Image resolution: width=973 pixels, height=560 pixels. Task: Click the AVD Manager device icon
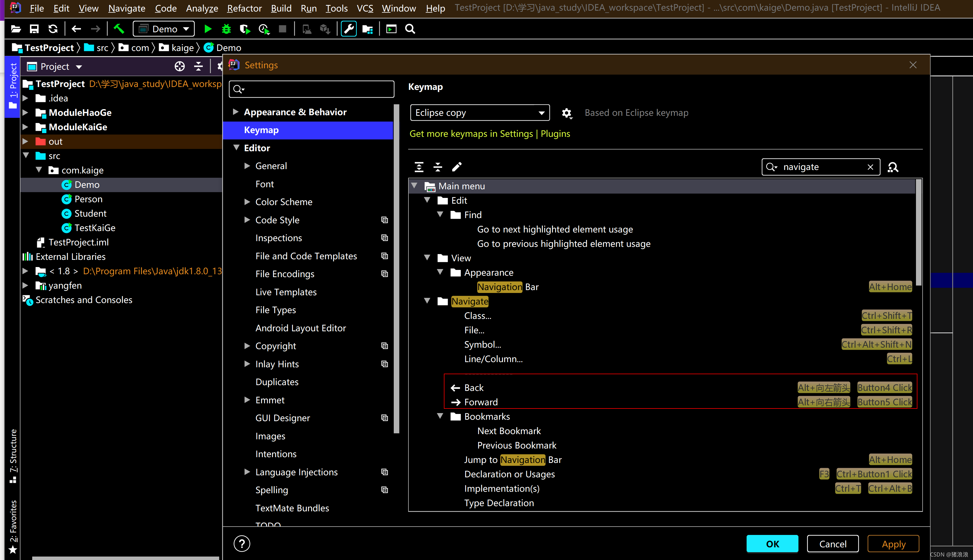point(306,29)
